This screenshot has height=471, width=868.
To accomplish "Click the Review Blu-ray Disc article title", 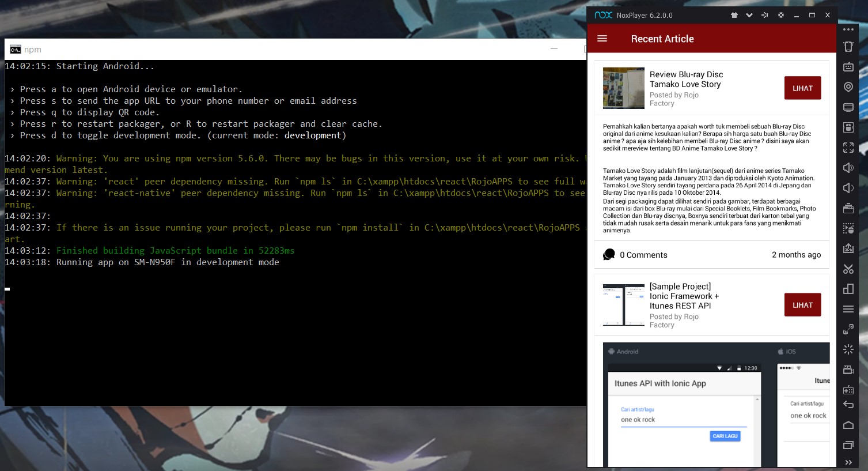I will [x=686, y=79].
